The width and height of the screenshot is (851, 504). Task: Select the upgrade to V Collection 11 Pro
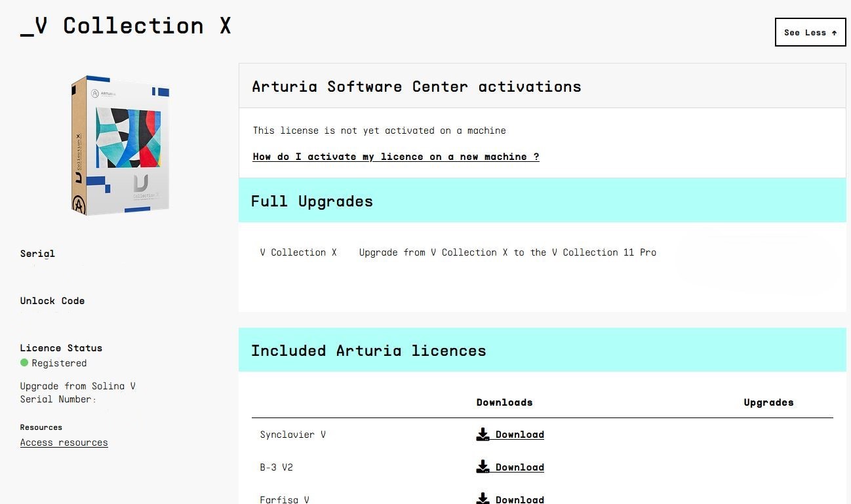(x=507, y=252)
